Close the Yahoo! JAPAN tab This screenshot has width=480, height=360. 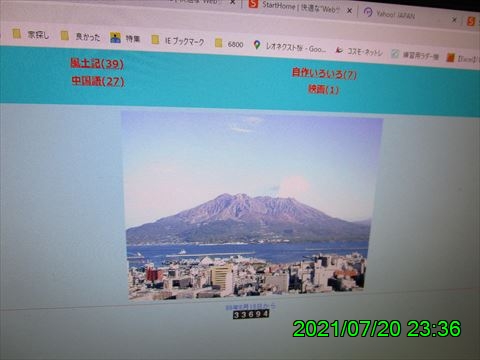(454, 20)
